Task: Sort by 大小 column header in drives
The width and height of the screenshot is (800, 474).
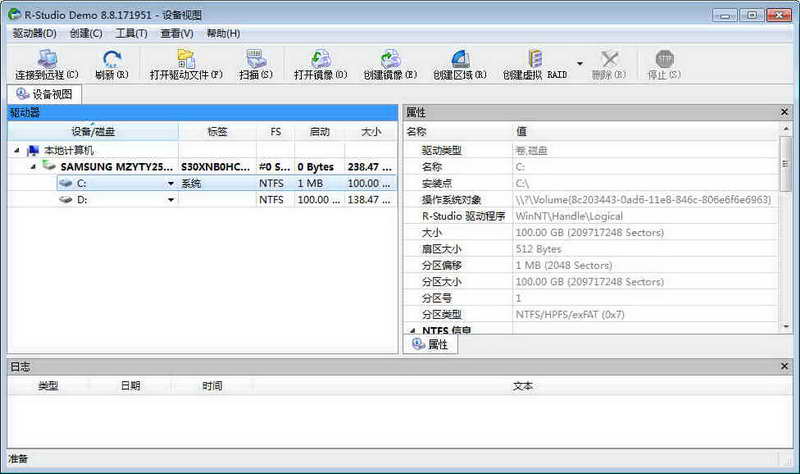Action: point(371,132)
